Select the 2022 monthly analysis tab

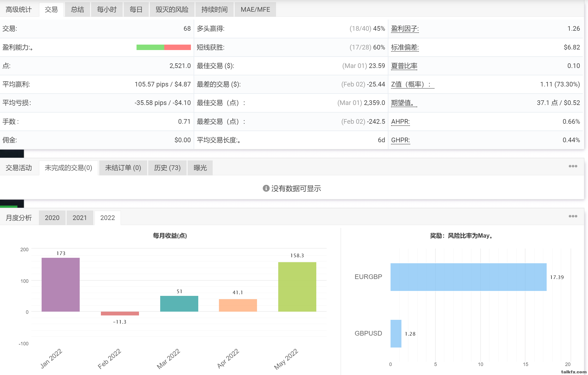tap(108, 218)
